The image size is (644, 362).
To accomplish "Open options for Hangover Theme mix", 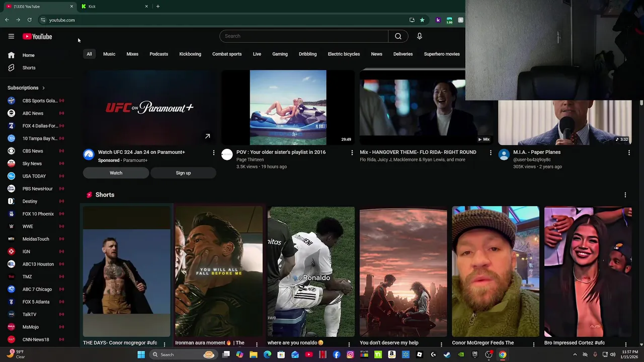I will [x=491, y=152].
